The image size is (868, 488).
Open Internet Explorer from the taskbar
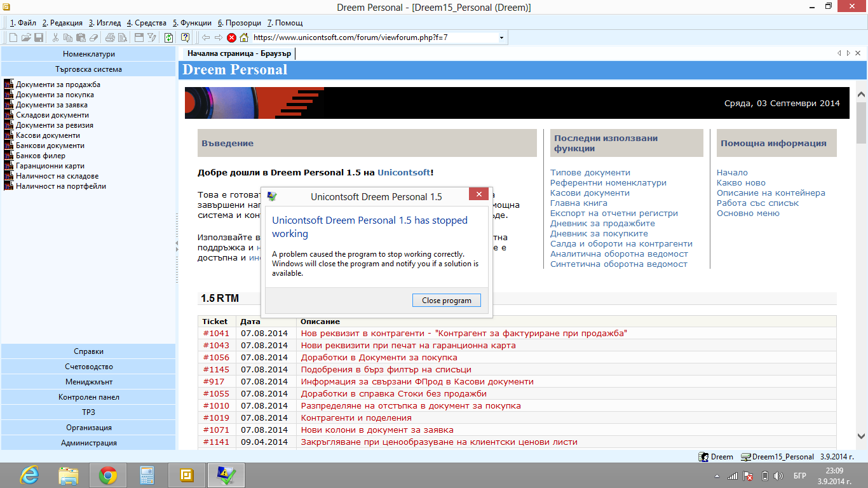coord(29,475)
